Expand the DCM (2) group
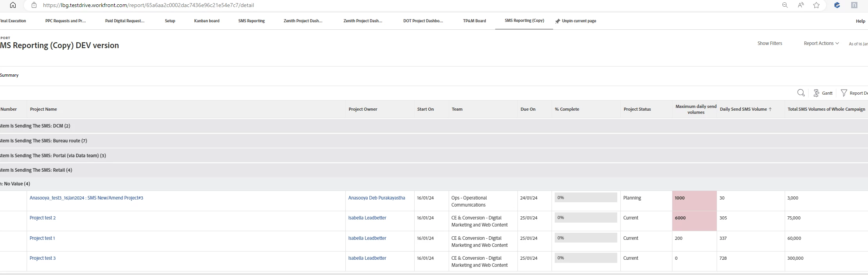Screen dimensions: 868x275 point(434,126)
